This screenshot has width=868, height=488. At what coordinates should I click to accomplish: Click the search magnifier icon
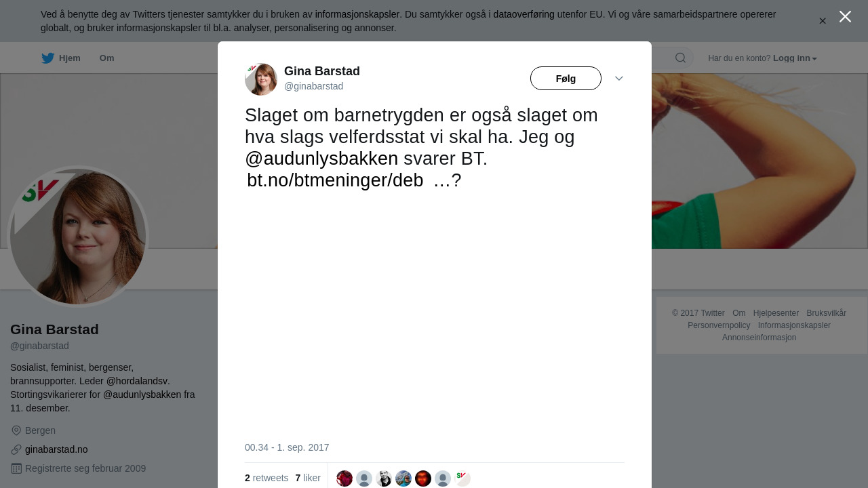coord(680,58)
